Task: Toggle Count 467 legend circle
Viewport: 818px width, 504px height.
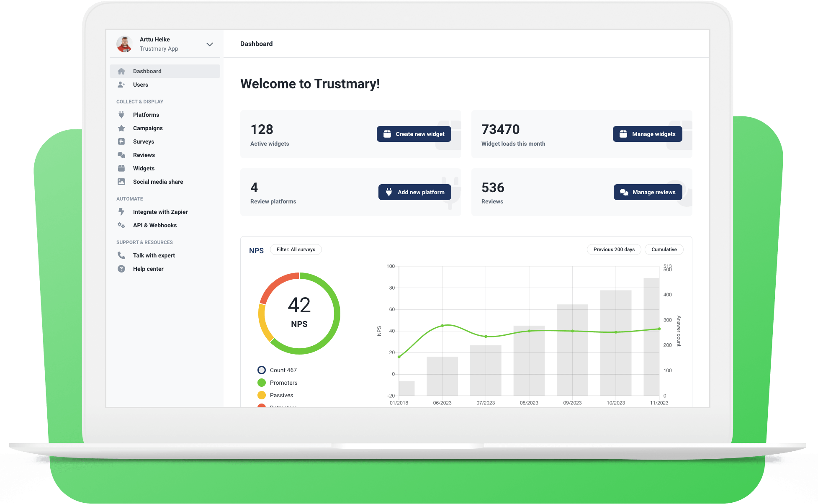Action: click(262, 370)
